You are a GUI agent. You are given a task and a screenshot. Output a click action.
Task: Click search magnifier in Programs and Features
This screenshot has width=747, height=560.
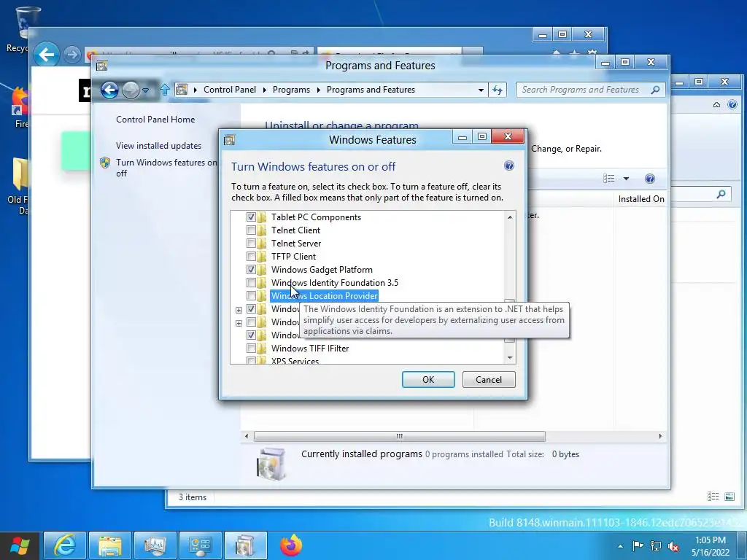656,90
